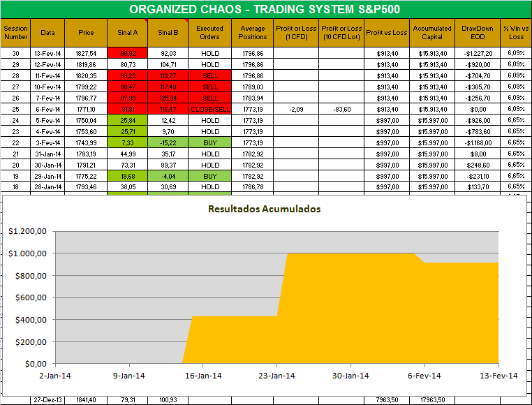Click red Sinal B cell 118,27
The image size is (532, 405).
click(168, 75)
